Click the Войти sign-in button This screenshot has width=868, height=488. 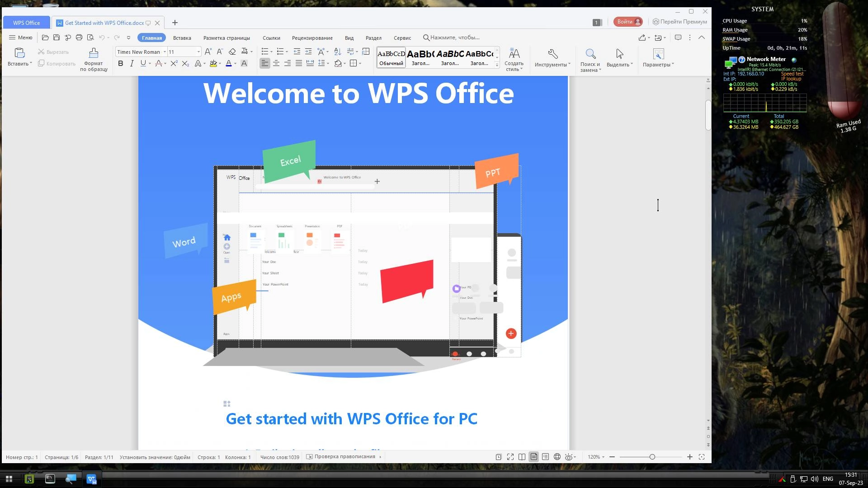click(x=628, y=22)
